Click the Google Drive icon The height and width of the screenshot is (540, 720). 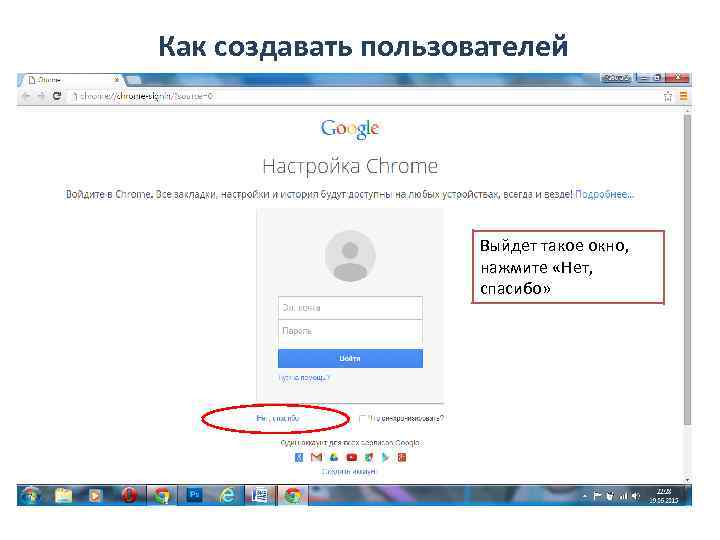click(334, 457)
